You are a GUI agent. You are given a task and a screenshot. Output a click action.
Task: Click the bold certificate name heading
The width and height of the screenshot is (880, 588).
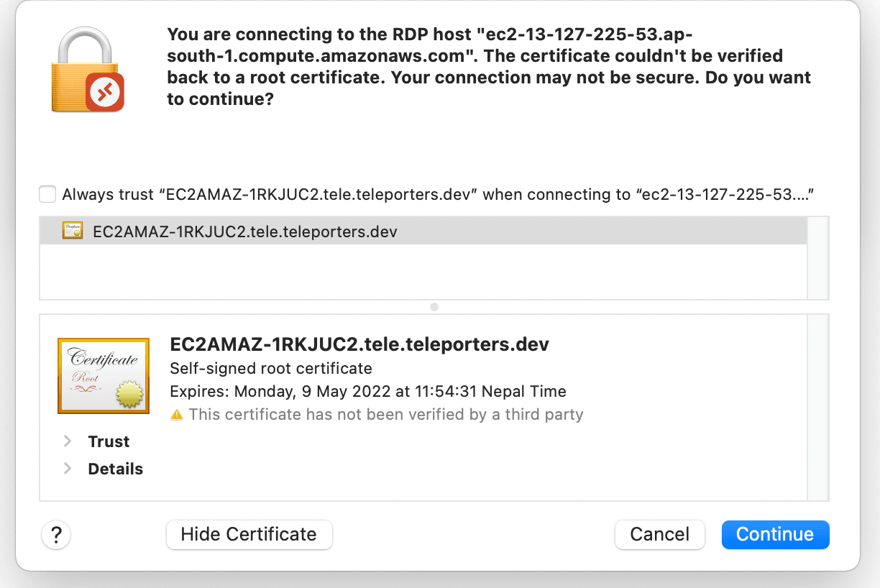click(359, 344)
